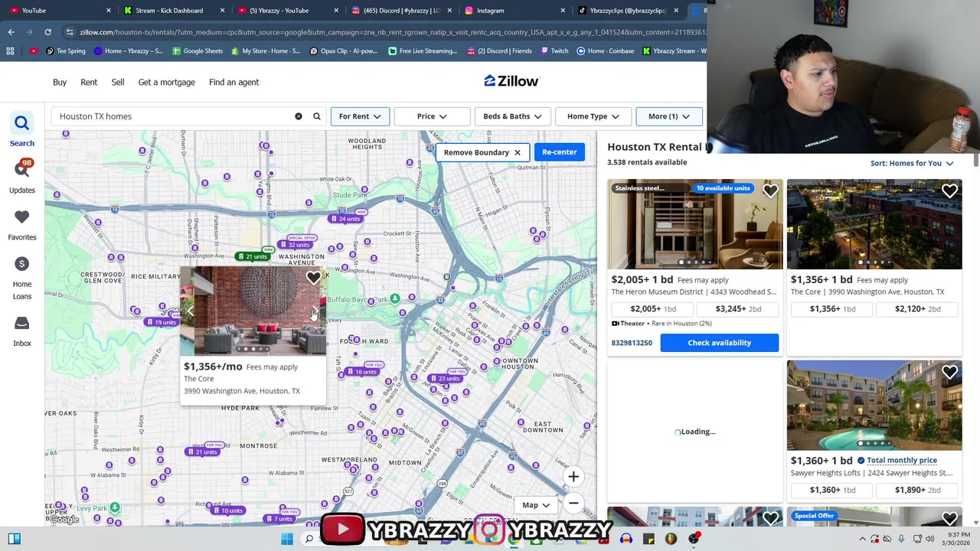Click the 24 units map marker
The width and height of the screenshot is (980, 551).
click(x=345, y=219)
